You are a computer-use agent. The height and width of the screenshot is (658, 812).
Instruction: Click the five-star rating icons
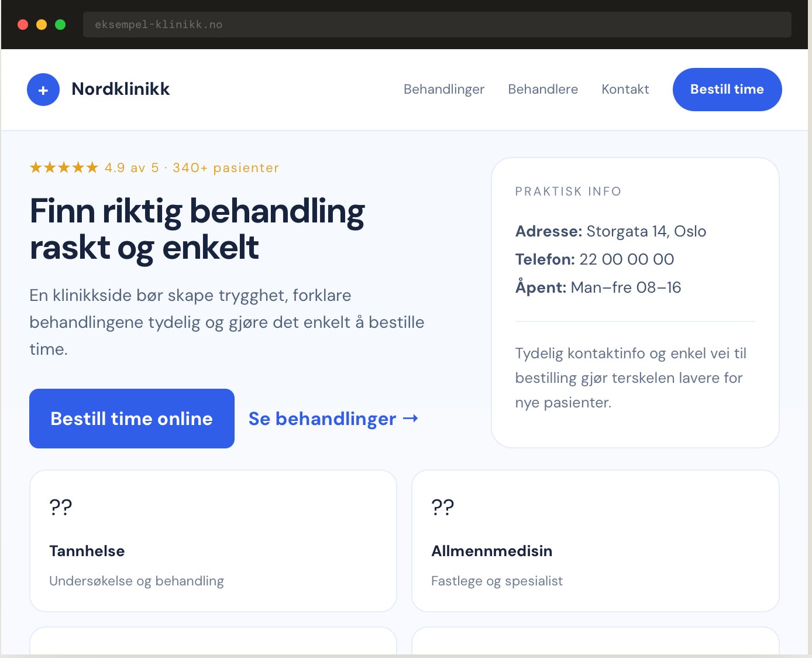[x=64, y=168]
